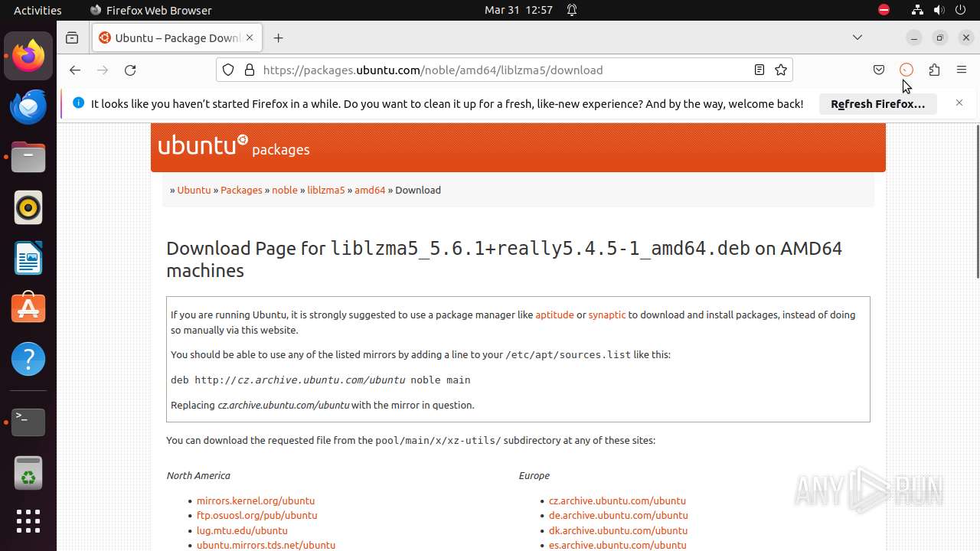Open volume indicator in top bar
980x551 pixels.
pyautogui.click(x=939, y=10)
